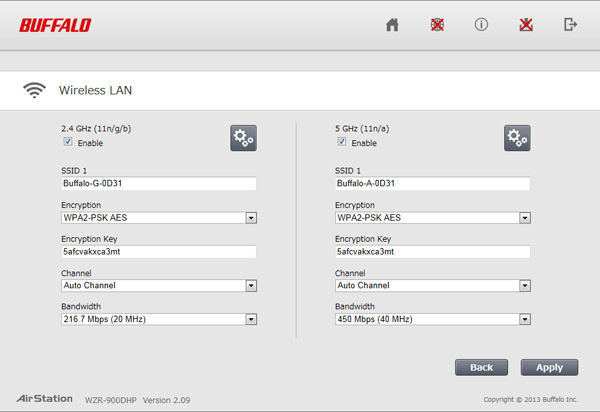Image resolution: width=600 pixels, height=412 pixels.
Task: Click the crossed-out globe internet status icon
Action: [x=436, y=25]
